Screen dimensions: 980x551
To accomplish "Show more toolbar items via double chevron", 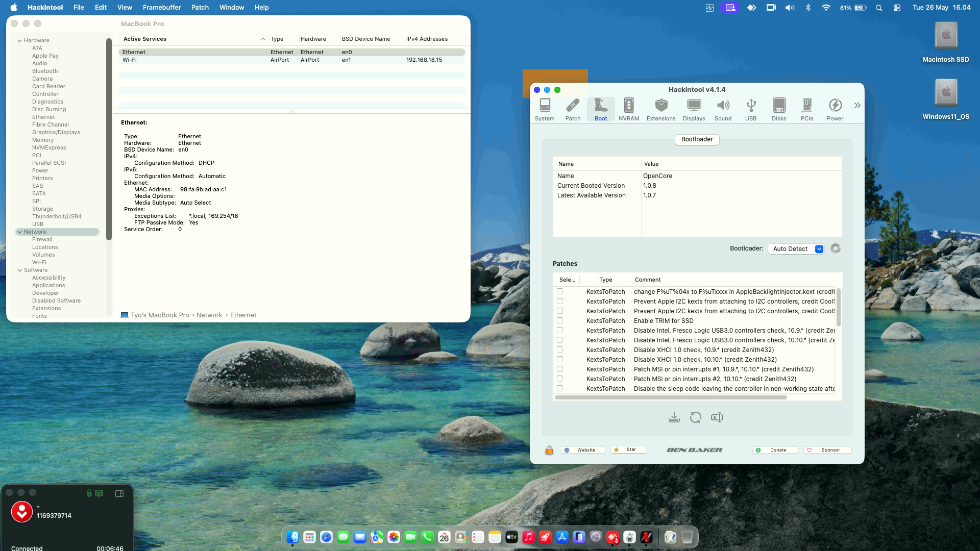I will point(857,105).
